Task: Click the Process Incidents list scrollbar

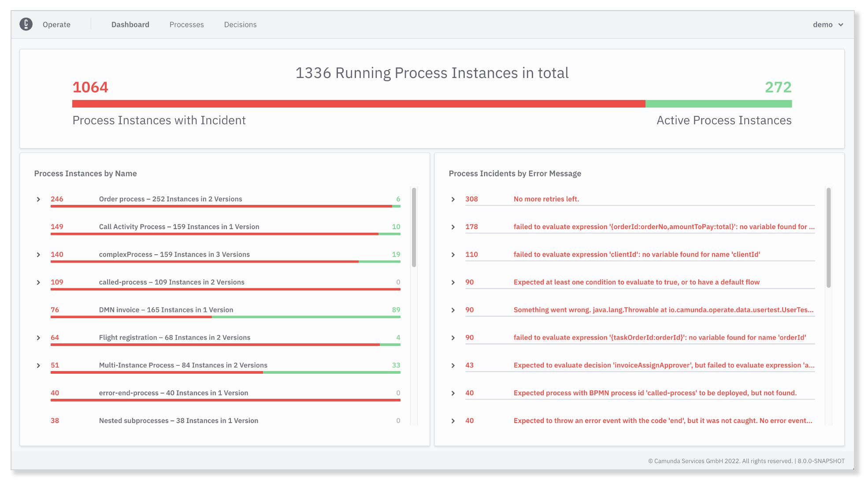Action: pyautogui.click(x=828, y=238)
